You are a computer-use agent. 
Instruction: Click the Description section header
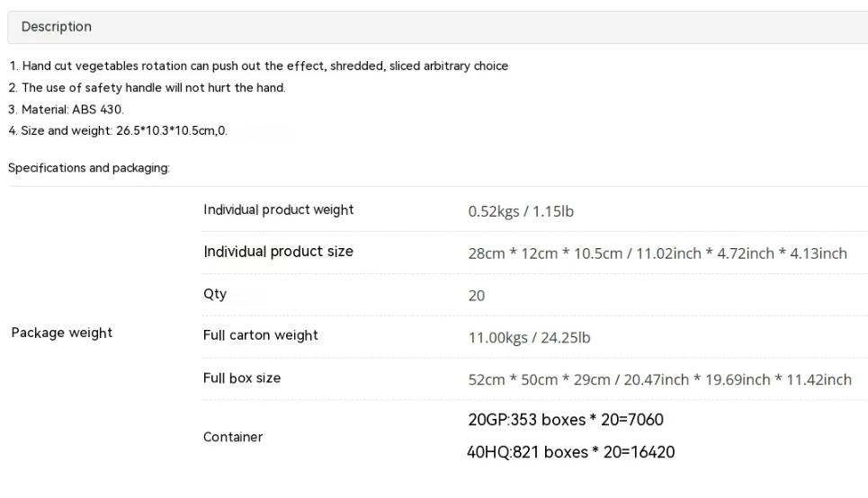57,27
